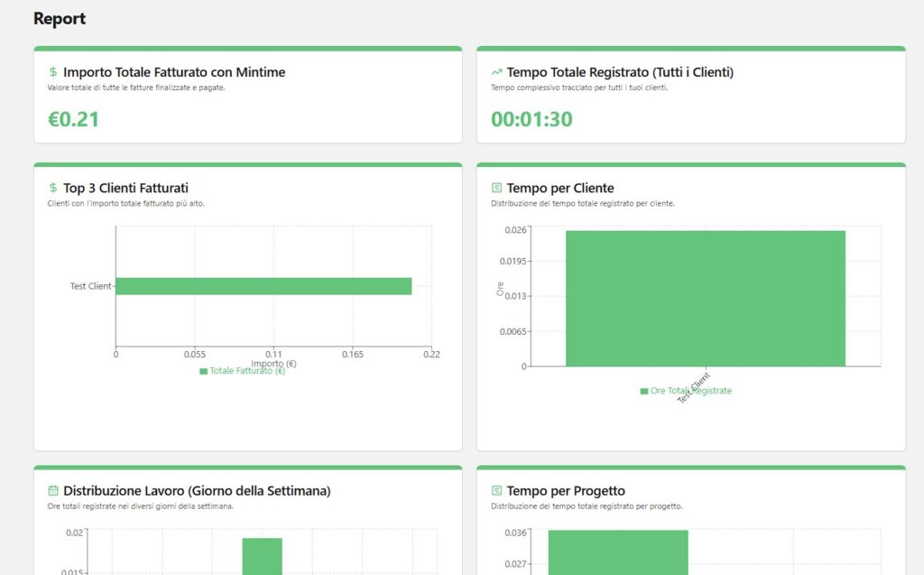The height and width of the screenshot is (575, 924).
Task: Click the list icon beside Tempo per Progetto
Action: (497, 490)
